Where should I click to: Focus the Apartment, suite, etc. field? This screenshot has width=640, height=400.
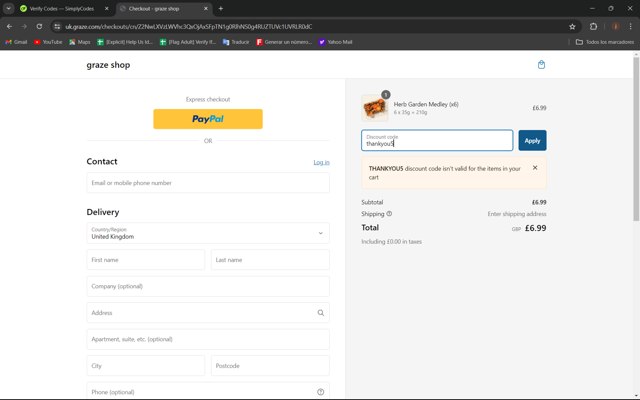tap(208, 339)
